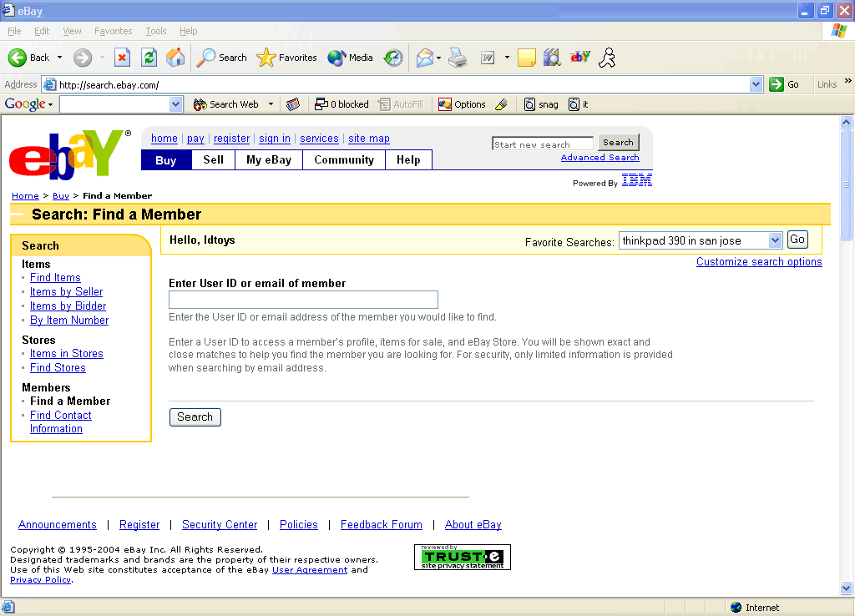Open the View menu

pos(72,31)
